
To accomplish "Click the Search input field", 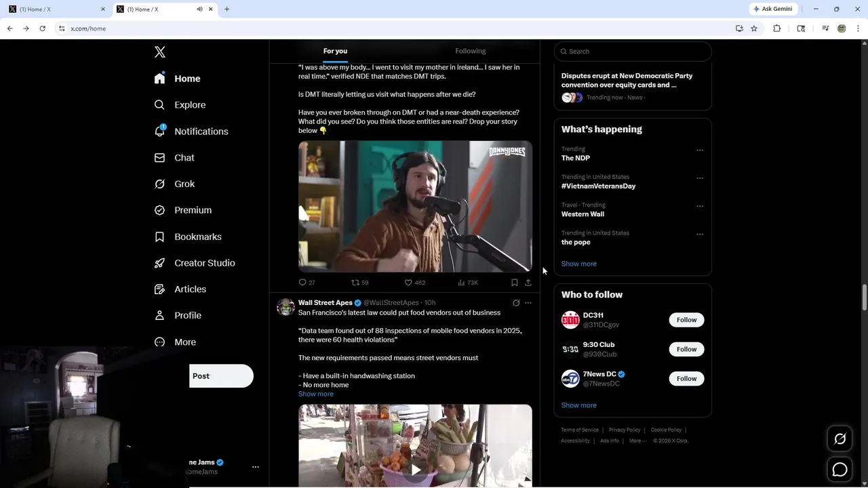I will tap(633, 52).
